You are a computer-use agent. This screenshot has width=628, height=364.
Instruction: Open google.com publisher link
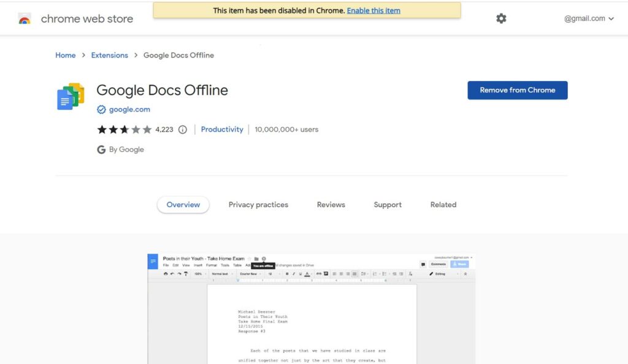[x=129, y=109]
